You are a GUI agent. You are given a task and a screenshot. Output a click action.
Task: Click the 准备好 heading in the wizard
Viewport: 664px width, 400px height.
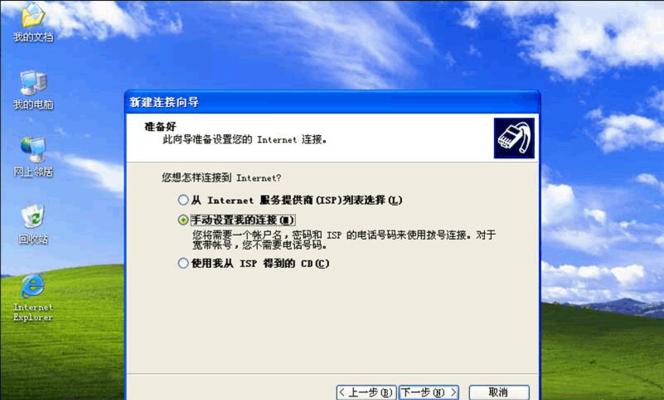[160, 126]
